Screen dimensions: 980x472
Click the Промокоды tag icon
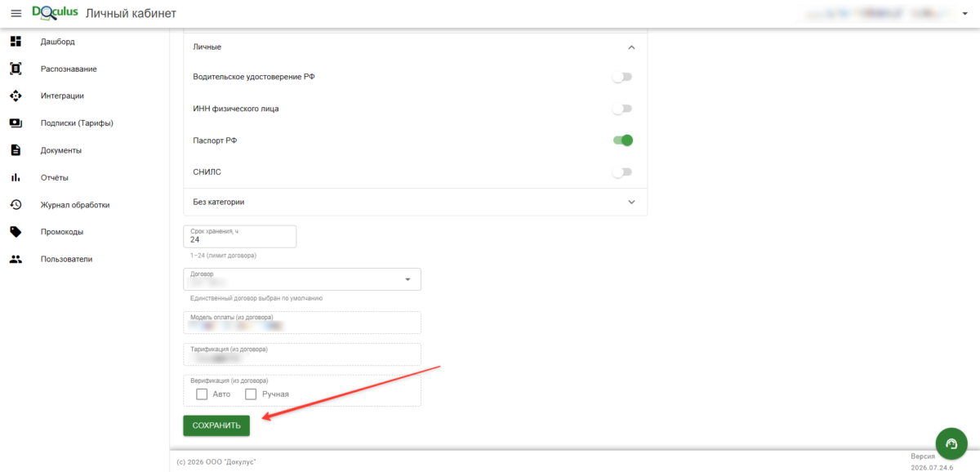pyautogui.click(x=16, y=232)
